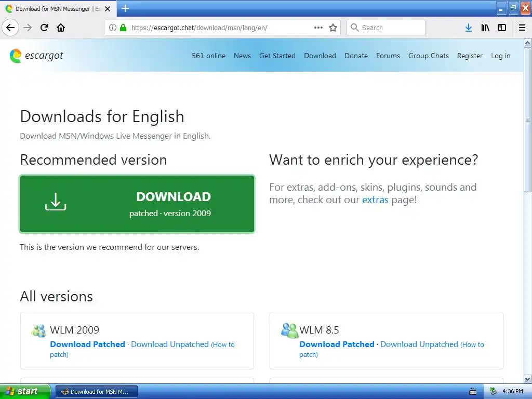Image resolution: width=532 pixels, height=399 pixels.
Task: Open the Download nav item
Action: tap(320, 56)
